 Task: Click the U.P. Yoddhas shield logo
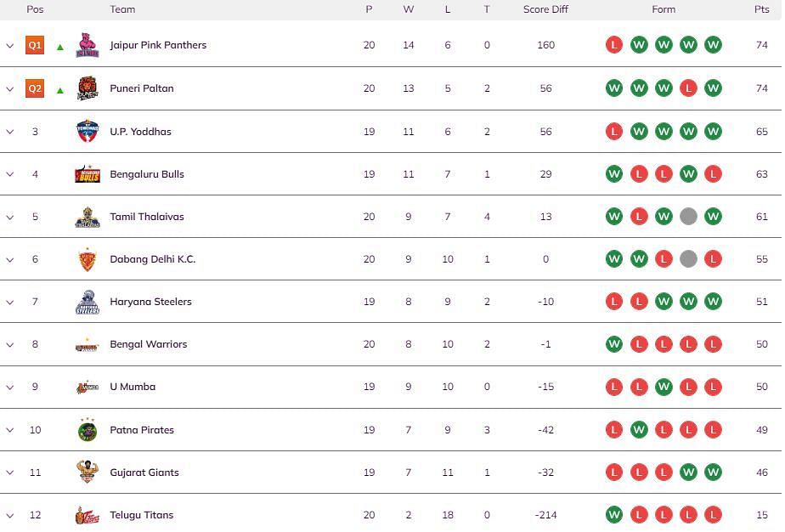pos(88,131)
